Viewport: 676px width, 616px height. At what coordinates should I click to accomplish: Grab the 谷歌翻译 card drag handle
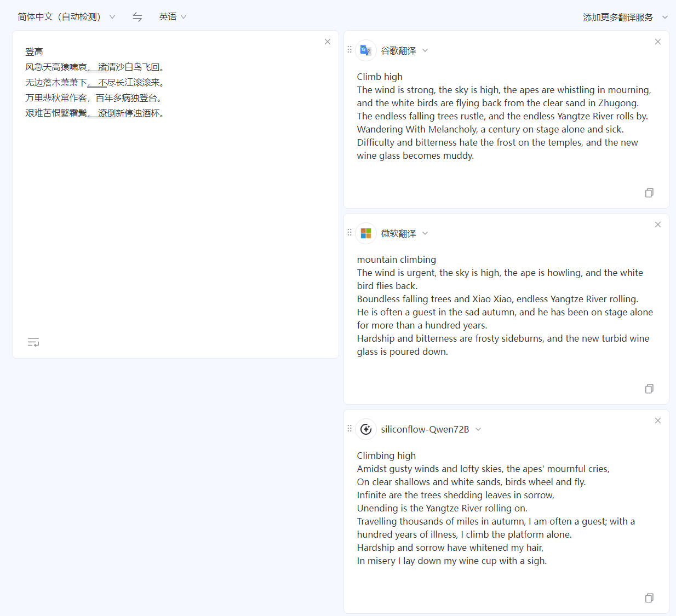coord(350,49)
